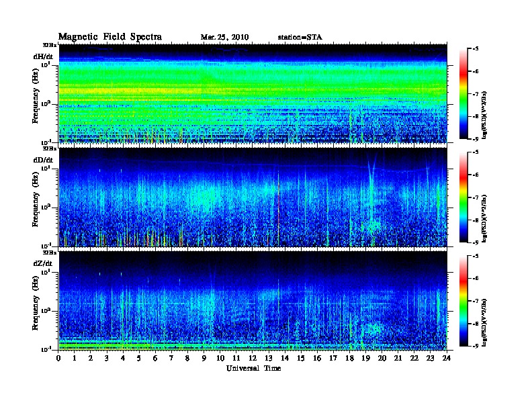Click hour "20" on the Universal Time axis
The height and width of the screenshot is (411, 532).
pos(382,358)
